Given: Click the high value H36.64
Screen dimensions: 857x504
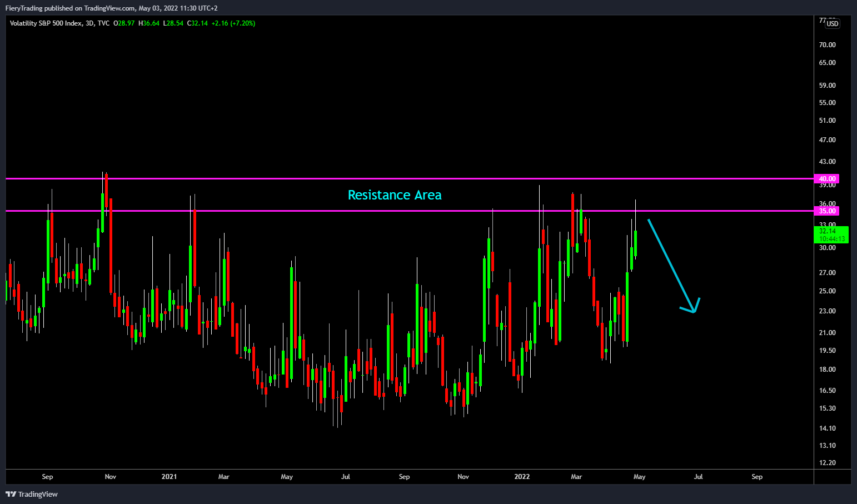Looking at the screenshot, I should click(x=149, y=23).
